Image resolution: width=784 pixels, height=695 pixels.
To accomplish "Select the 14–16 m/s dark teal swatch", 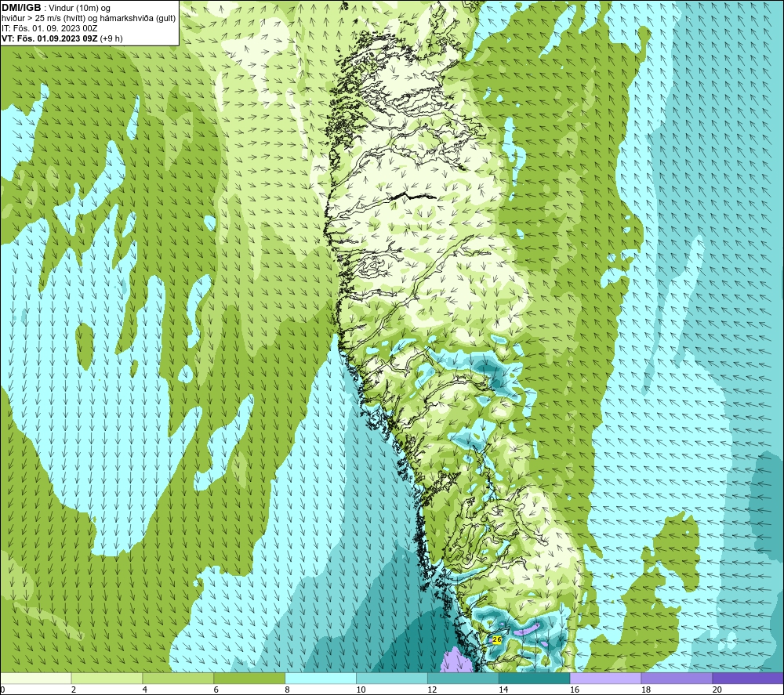I will coord(535,678).
